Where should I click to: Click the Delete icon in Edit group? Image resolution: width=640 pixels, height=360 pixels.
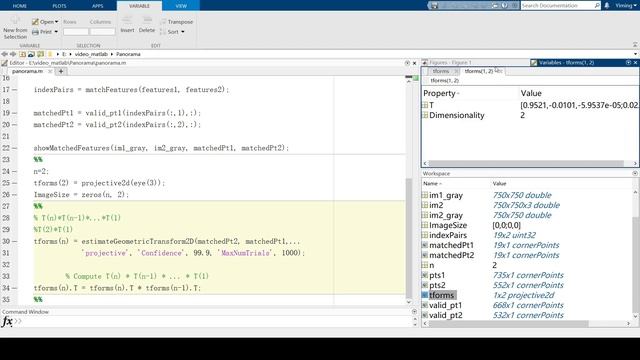(x=147, y=20)
